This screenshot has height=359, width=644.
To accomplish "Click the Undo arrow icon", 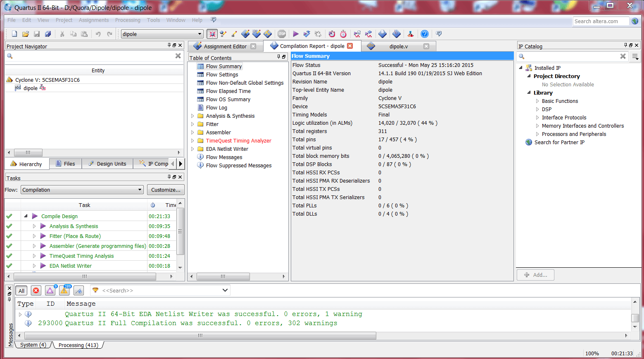I will (x=98, y=34).
